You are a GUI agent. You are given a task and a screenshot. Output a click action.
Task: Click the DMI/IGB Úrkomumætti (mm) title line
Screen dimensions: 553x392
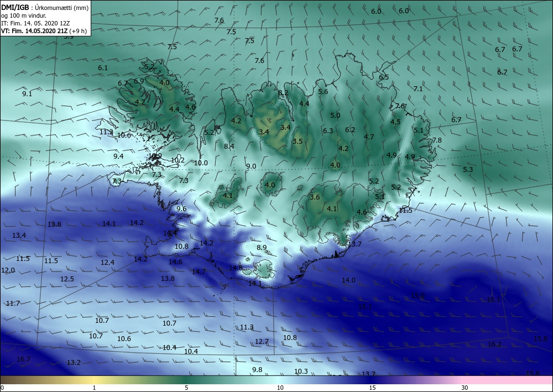pyautogui.click(x=45, y=7)
